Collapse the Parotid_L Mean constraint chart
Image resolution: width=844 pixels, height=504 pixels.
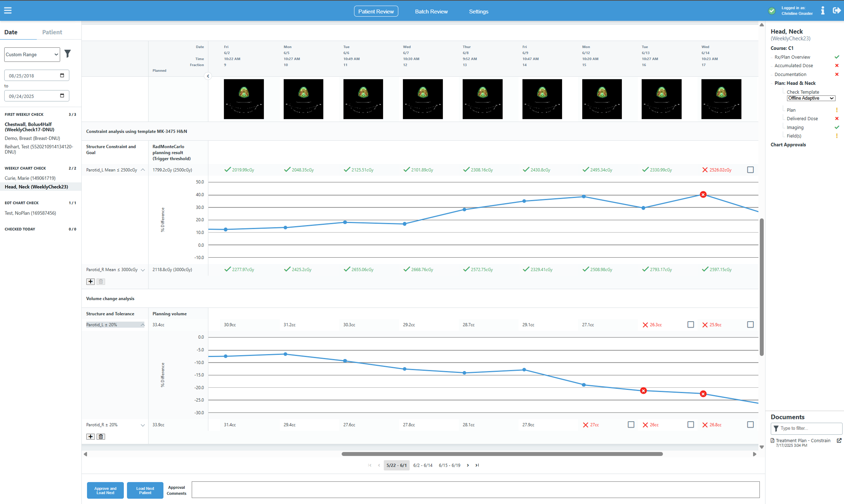tap(143, 170)
